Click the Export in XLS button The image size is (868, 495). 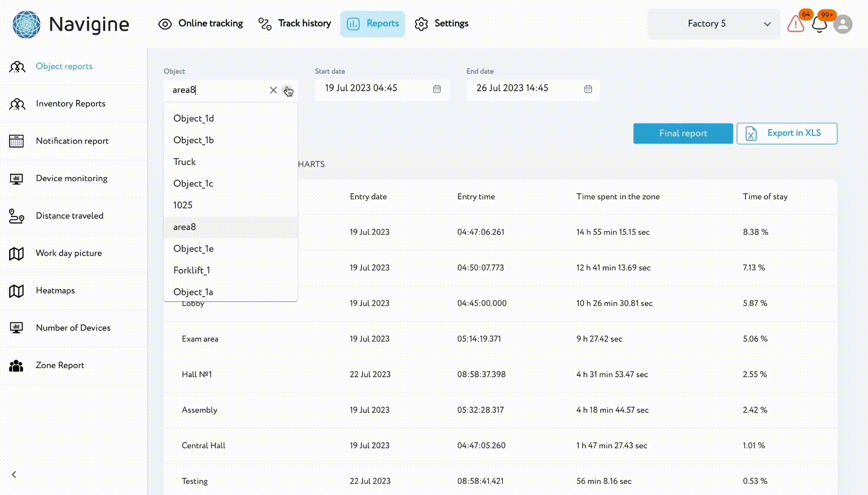click(x=787, y=133)
